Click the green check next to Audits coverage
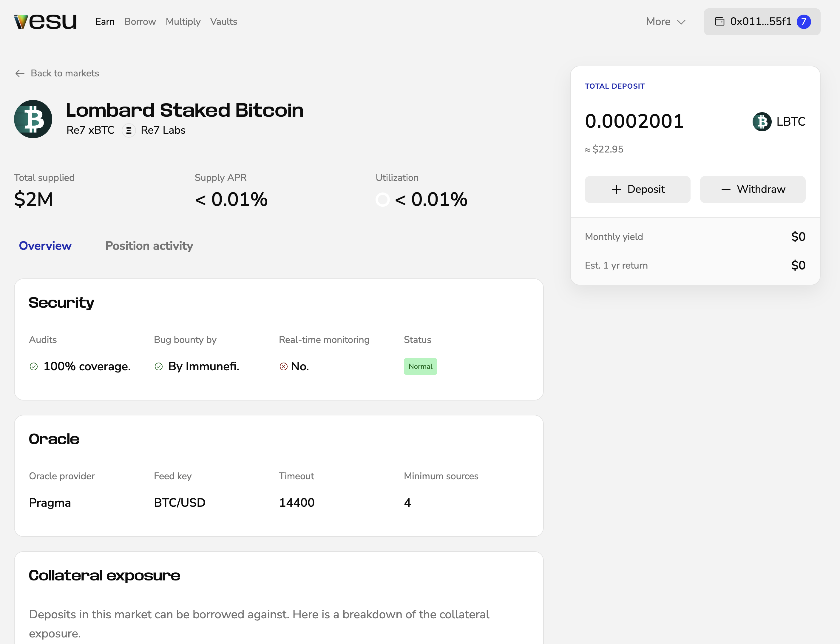The width and height of the screenshot is (840, 644). pyautogui.click(x=34, y=366)
